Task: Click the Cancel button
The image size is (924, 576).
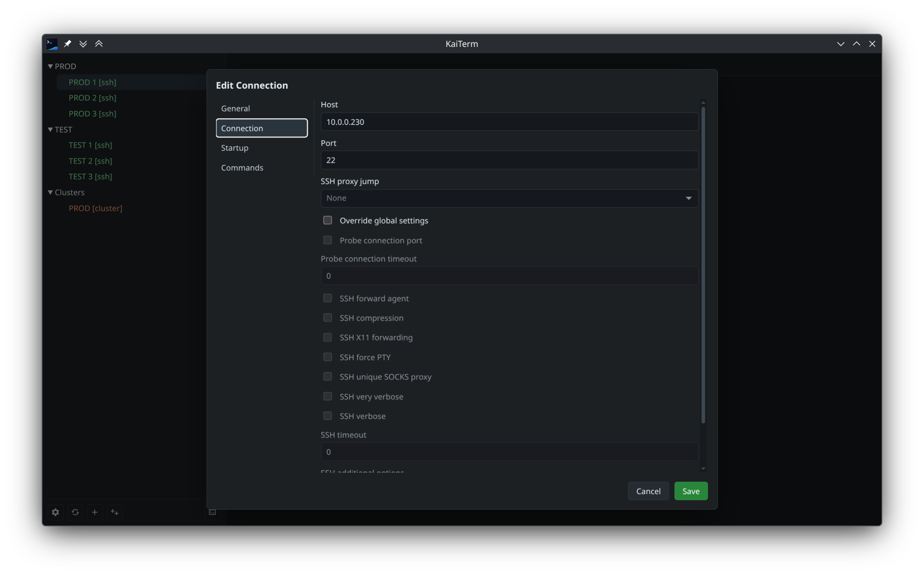Action: pos(648,491)
